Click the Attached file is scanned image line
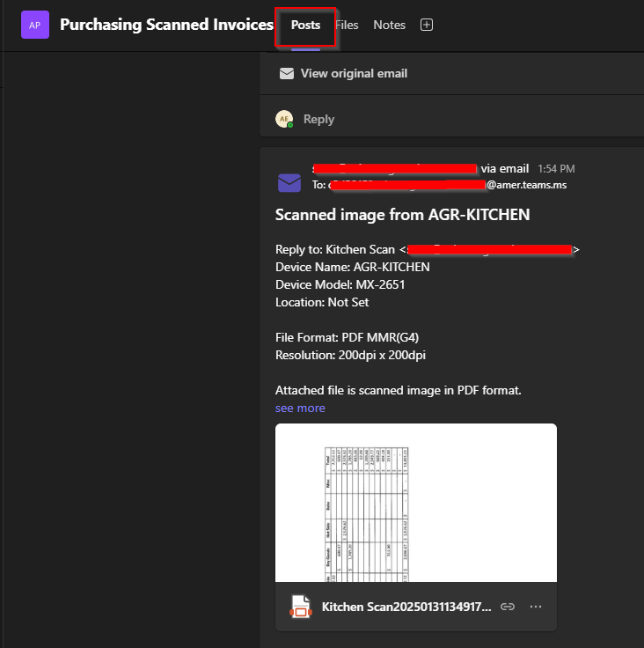The width and height of the screenshot is (644, 648). click(399, 391)
